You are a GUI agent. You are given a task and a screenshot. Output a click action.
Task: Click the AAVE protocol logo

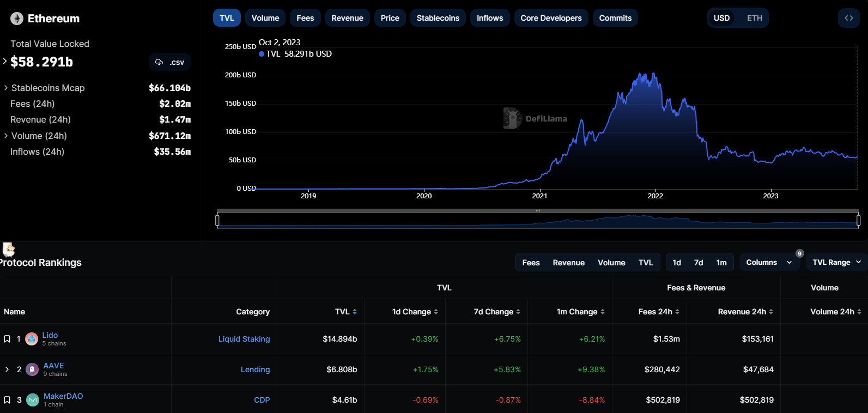pos(32,369)
